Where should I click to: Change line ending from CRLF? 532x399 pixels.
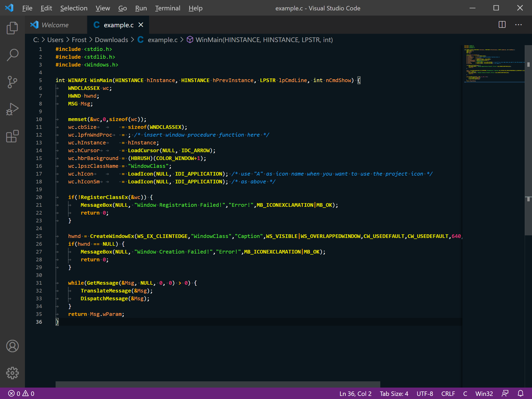[x=449, y=393]
